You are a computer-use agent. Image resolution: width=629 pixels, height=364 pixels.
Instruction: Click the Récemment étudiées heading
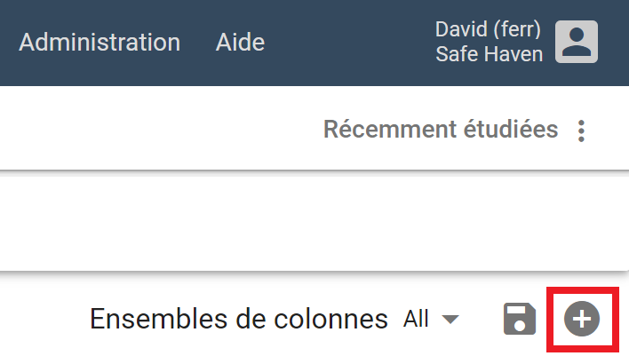(x=441, y=131)
